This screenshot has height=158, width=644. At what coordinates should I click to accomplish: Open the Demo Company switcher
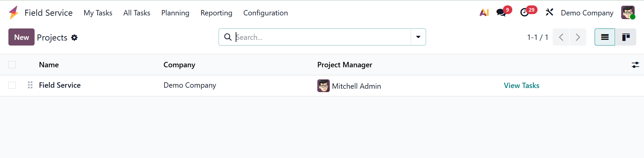[x=587, y=13]
